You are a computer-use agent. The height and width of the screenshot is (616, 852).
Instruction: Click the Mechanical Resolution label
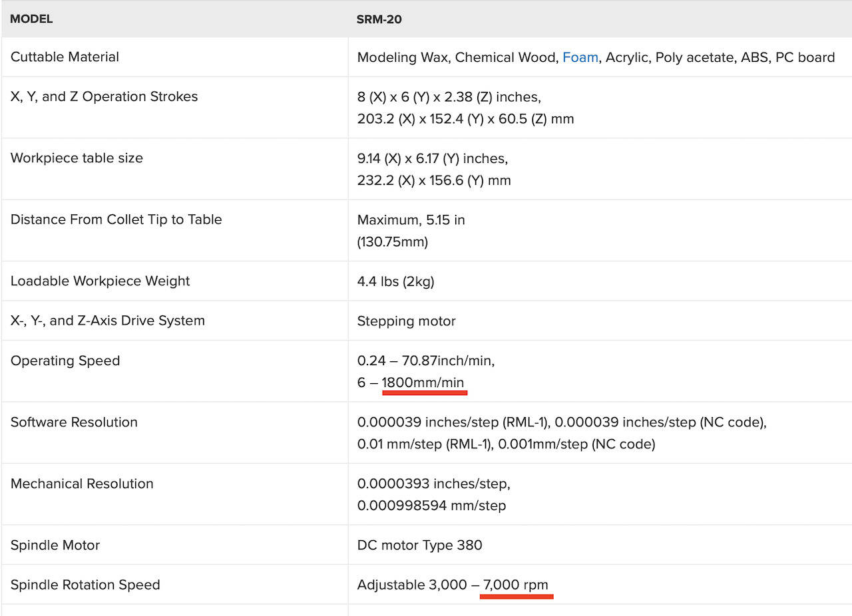(82, 484)
